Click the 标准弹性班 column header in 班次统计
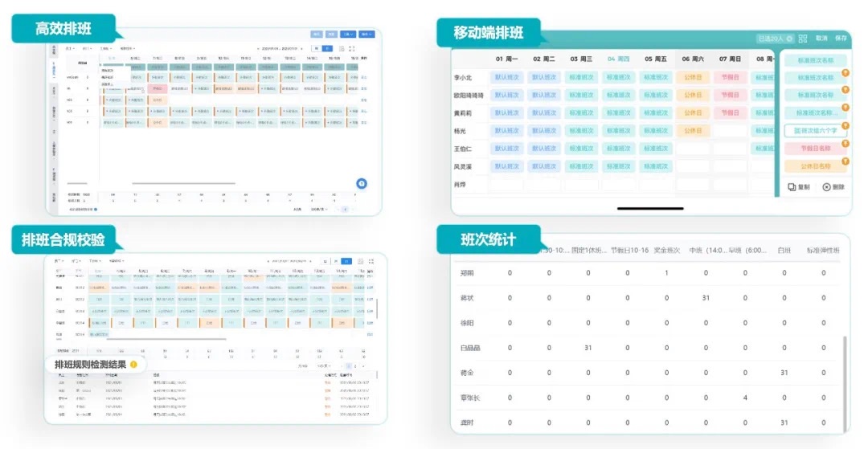868x449 pixels. click(823, 251)
